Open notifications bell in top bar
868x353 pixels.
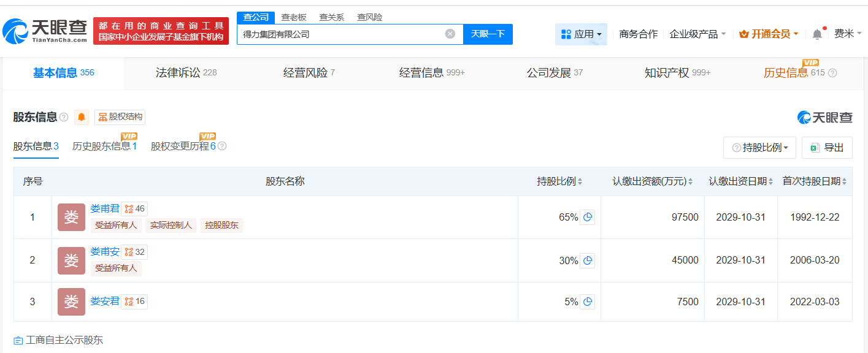pyautogui.click(x=817, y=34)
